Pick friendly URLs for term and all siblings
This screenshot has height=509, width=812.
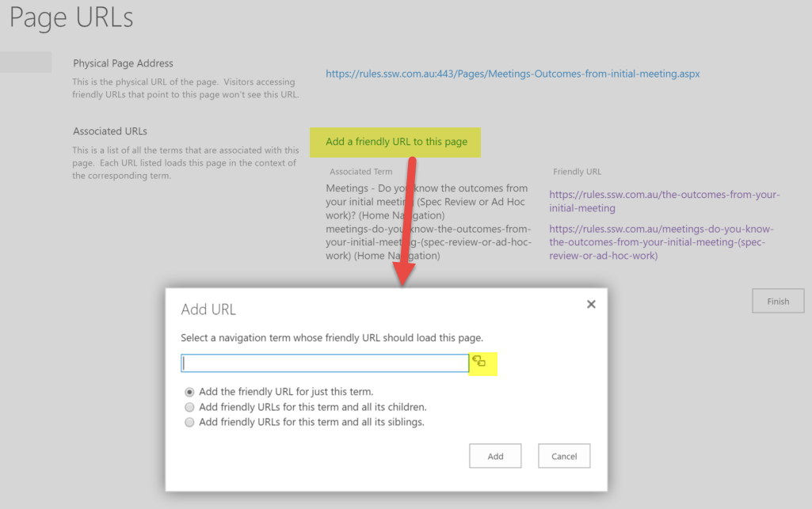[189, 423]
